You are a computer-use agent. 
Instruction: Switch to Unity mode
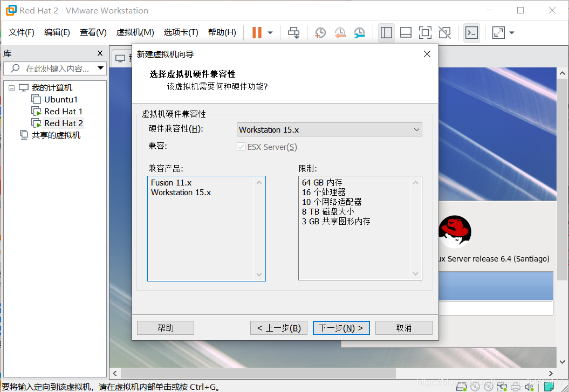(x=445, y=33)
